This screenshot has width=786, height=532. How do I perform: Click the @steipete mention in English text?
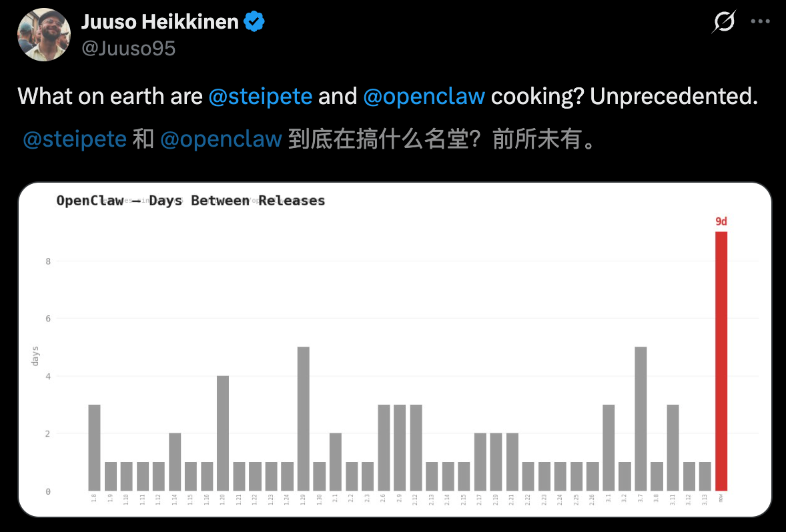[260, 97]
